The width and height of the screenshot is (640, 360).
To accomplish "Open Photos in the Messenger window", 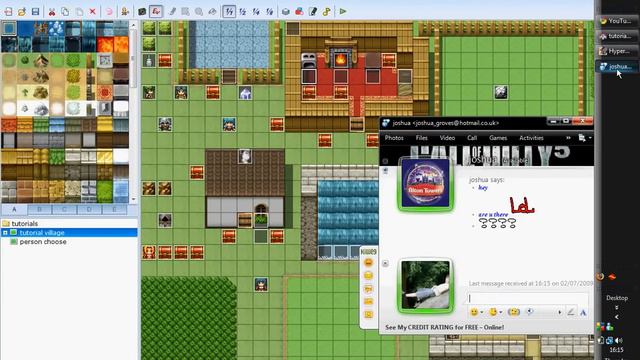I will click(x=394, y=138).
